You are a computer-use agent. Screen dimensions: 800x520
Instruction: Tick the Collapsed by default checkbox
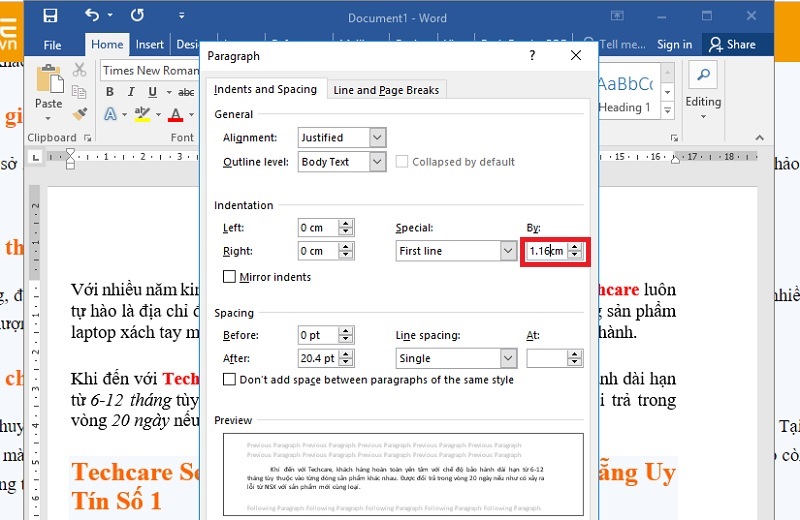point(402,162)
